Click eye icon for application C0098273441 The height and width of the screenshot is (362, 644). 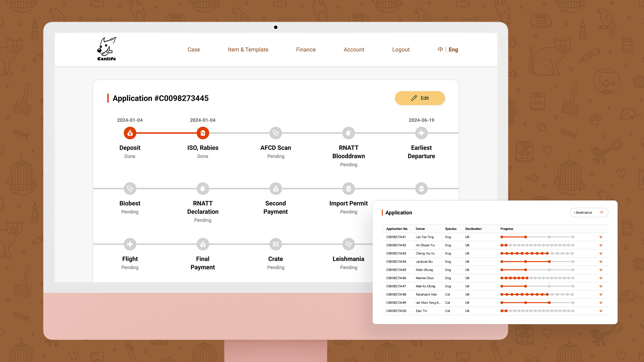point(601,237)
